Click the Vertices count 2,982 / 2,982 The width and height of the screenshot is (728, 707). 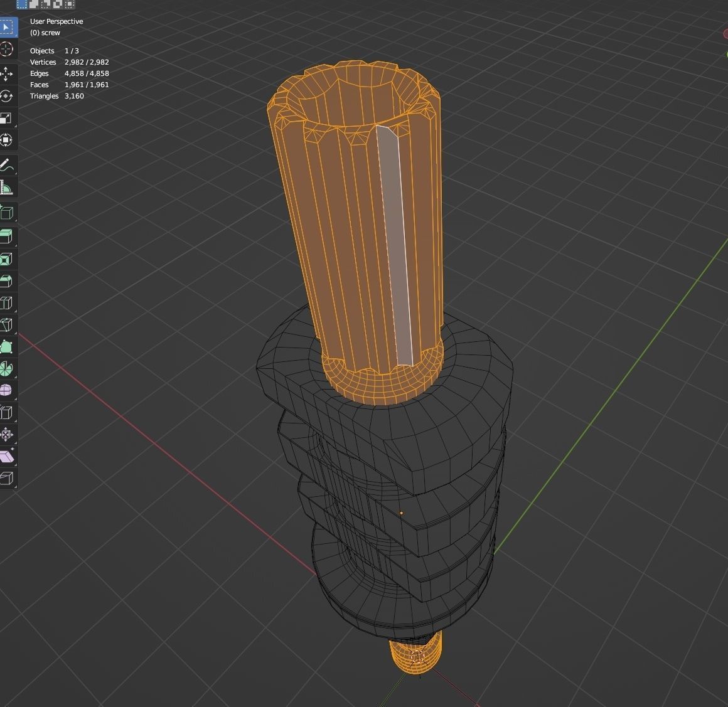[87, 61]
